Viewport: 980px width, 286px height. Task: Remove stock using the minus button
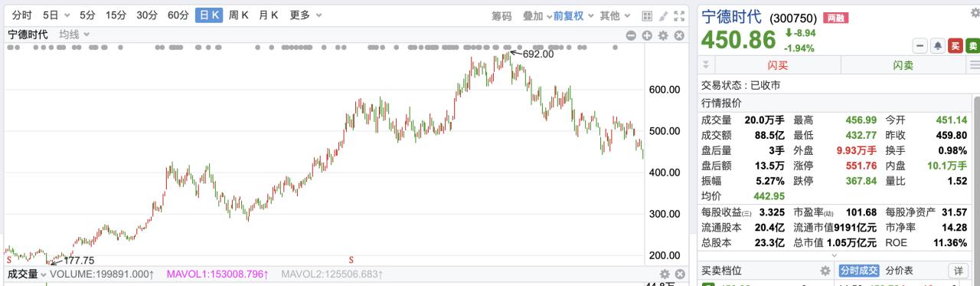coord(920,46)
